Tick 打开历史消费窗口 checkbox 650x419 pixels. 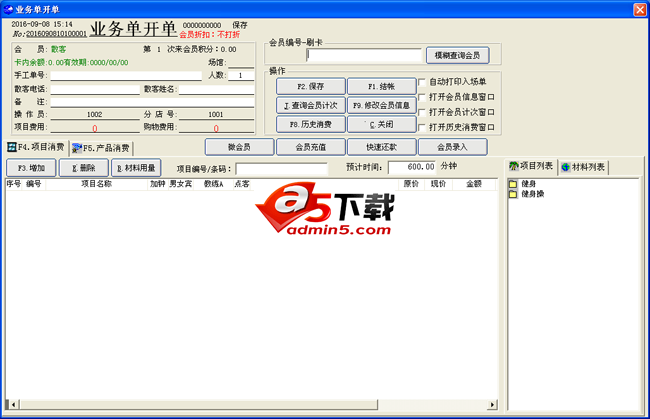click(422, 128)
